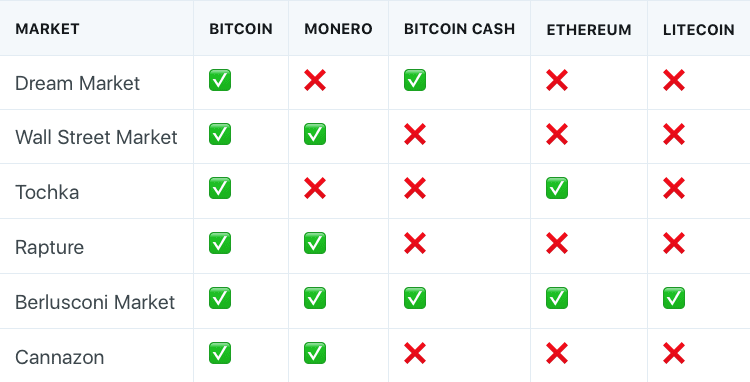Click Tochka's Monero red cross
Screen dimensions: 750x382
pyautogui.click(x=315, y=188)
